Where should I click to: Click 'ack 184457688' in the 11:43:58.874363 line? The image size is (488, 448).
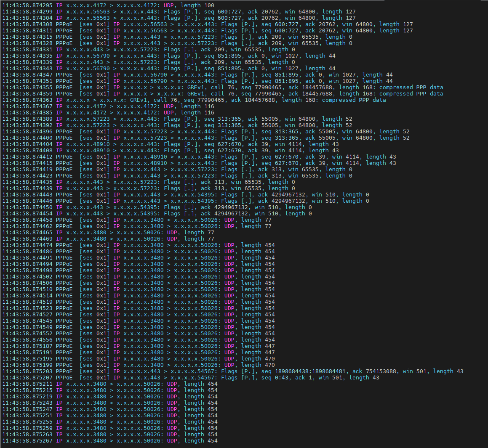[x=253, y=100]
